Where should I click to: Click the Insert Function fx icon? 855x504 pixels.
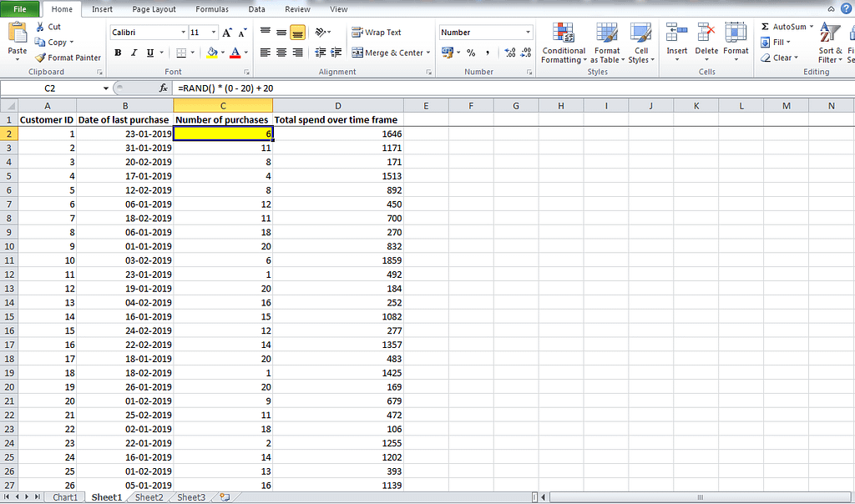point(164,88)
